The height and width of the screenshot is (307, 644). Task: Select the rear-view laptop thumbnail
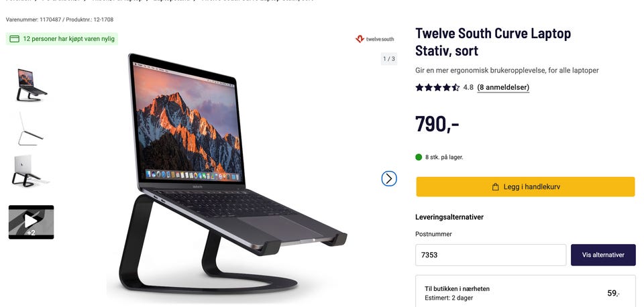30,171
